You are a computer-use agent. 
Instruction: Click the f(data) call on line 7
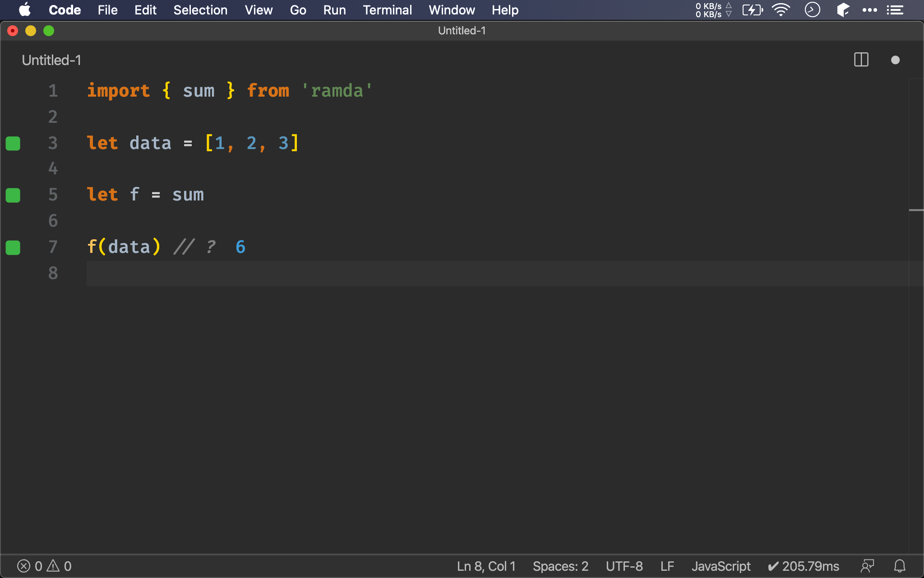point(124,247)
